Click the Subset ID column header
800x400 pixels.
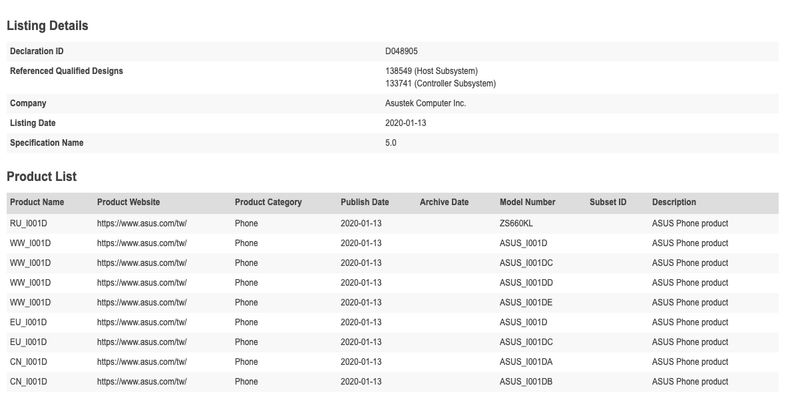click(608, 202)
